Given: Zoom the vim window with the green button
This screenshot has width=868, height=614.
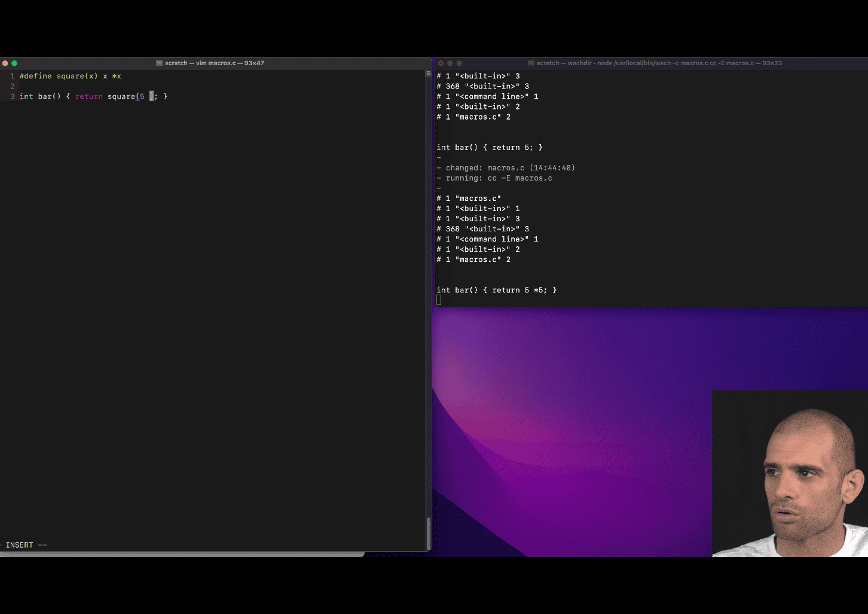Looking at the screenshot, I should coord(14,63).
